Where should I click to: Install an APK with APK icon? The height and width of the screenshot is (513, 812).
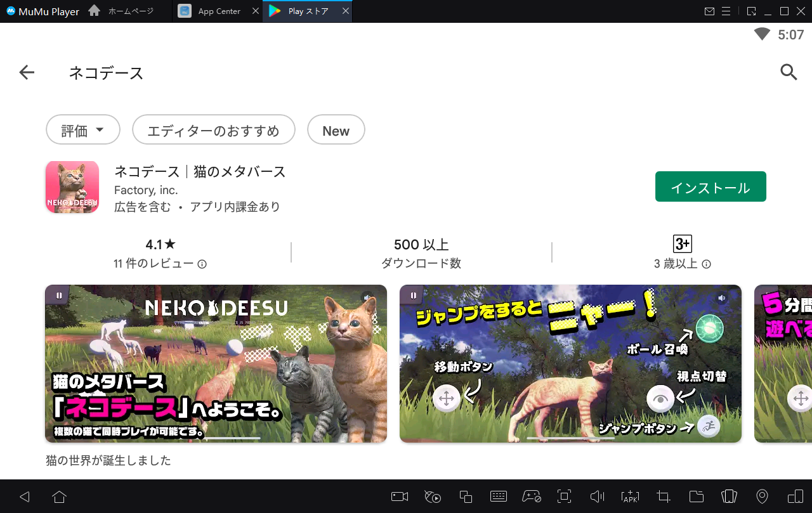(x=631, y=497)
